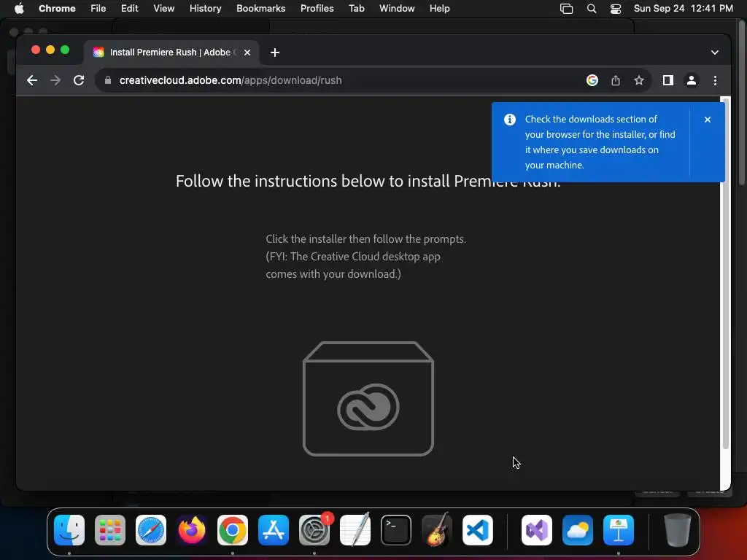Toggle Chrome side panel
Screen dimensions: 747x560
pyautogui.click(x=668, y=80)
